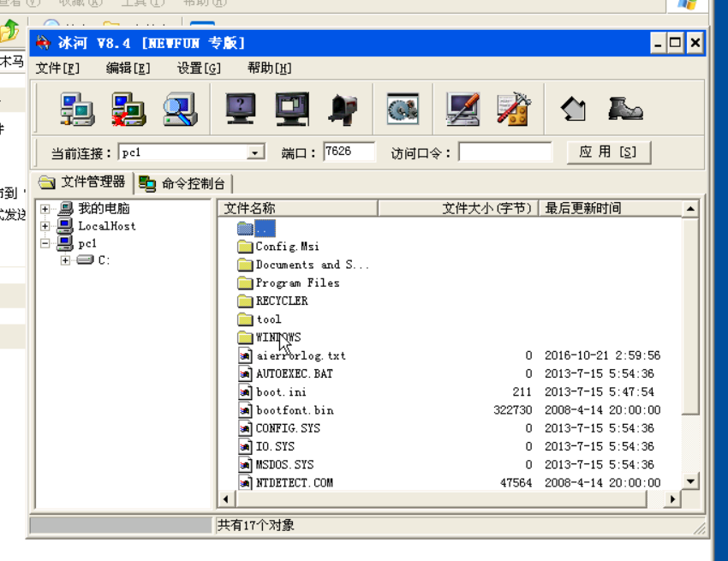Click the 冰河 title bar app icon
This screenshot has width=728, height=561.
tap(43, 43)
